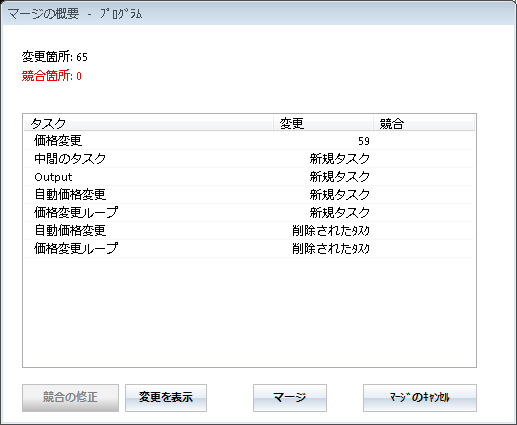This screenshot has height=425, width=517.
Task: Sort by the 競合 column header
Action: click(x=424, y=123)
